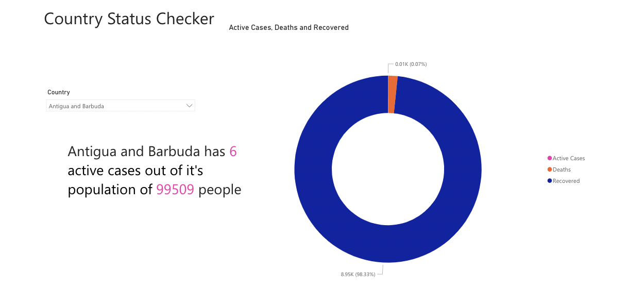This screenshot has width=644, height=305.
Task: Click the Country slicer header label
Action: click(59, 92)
